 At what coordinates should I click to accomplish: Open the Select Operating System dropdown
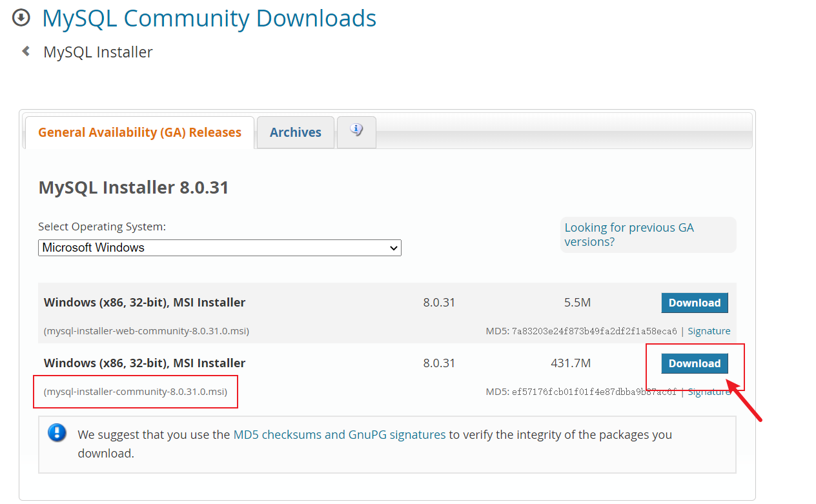[x=219, y=248]
